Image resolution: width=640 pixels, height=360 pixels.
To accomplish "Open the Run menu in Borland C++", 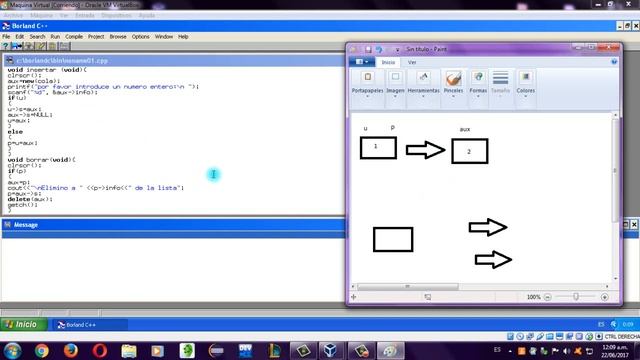I will tap(55, 37).
